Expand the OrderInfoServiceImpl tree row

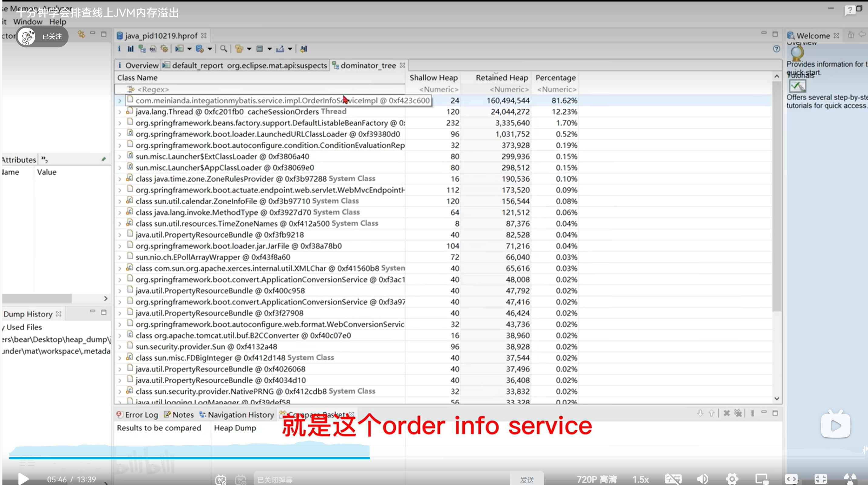point(120,101)
